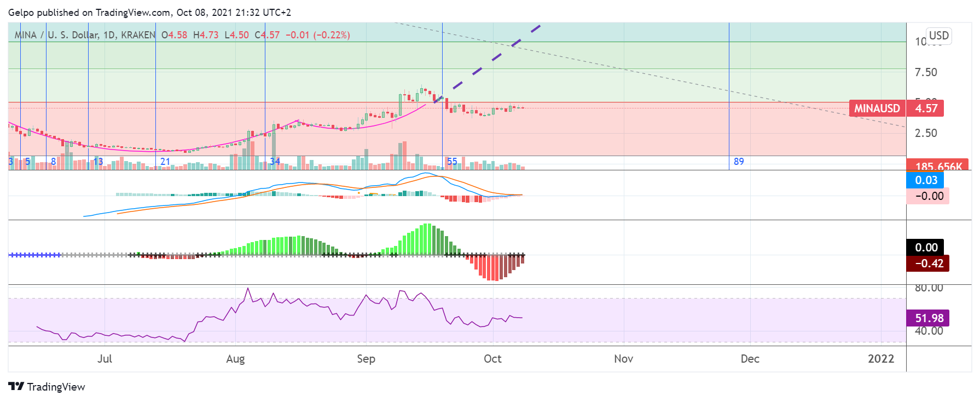The image size is (980, 401).
Task: Click the USD currency label button
Action: click(x=939, y=36)
